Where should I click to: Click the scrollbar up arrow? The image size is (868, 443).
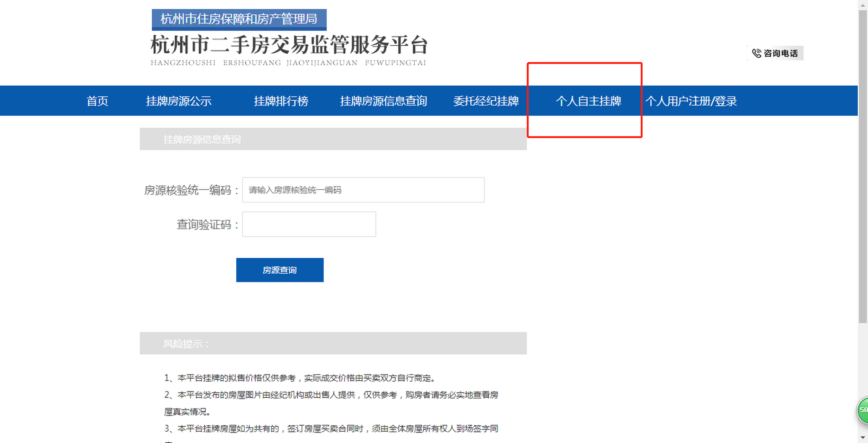pyautogui.click(x=863, y=5)
